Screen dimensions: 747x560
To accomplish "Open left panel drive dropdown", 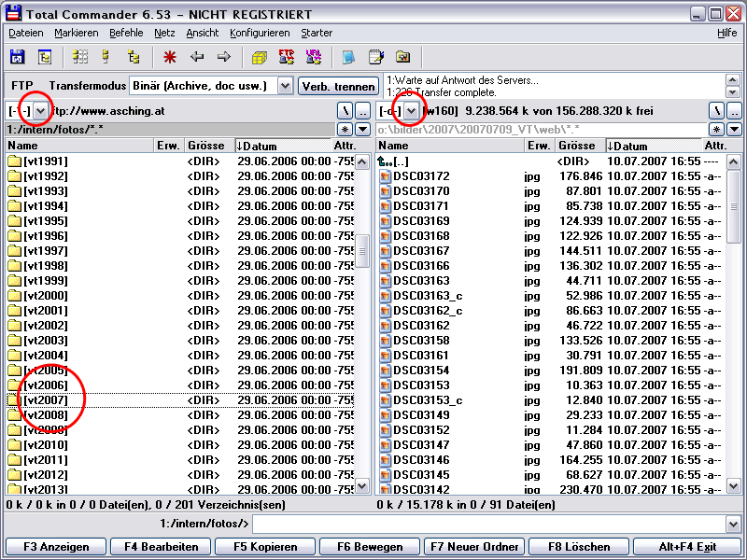I will coord(40,111).
